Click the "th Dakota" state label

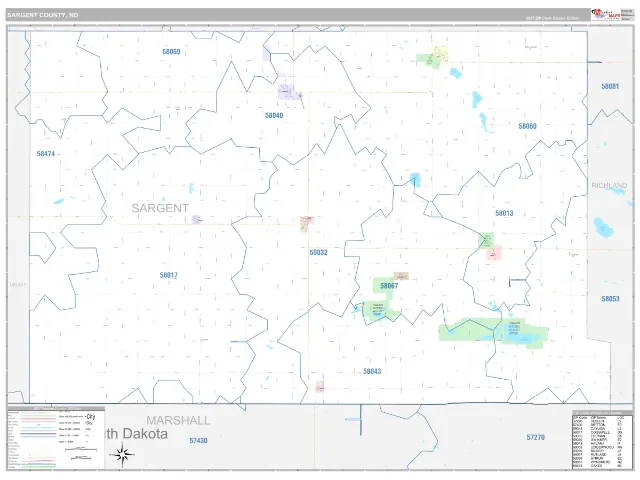pyautogui.click(x=137, y=433)
